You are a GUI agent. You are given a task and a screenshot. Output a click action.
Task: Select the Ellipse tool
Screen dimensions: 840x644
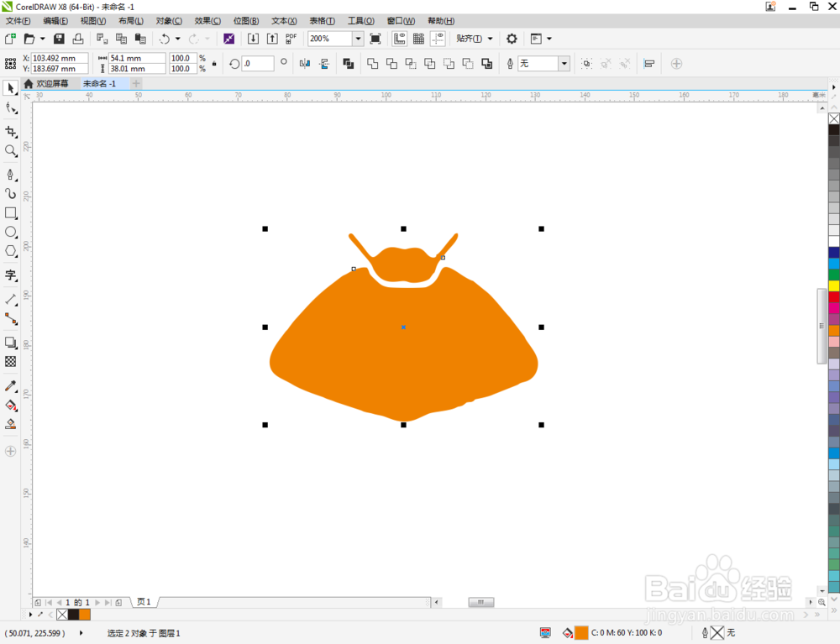coord(11,232)
